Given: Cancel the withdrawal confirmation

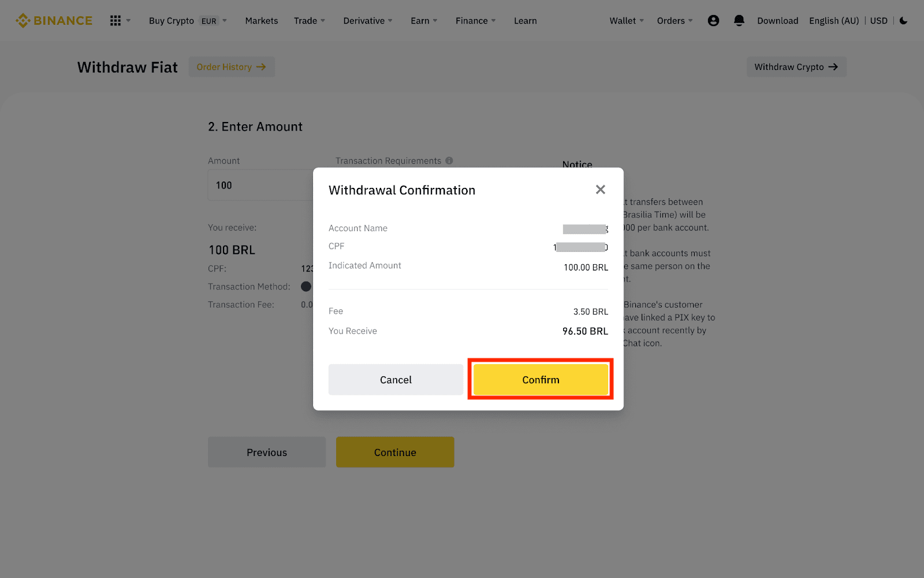Looking at the screenshot, I should tap(396, 380).
